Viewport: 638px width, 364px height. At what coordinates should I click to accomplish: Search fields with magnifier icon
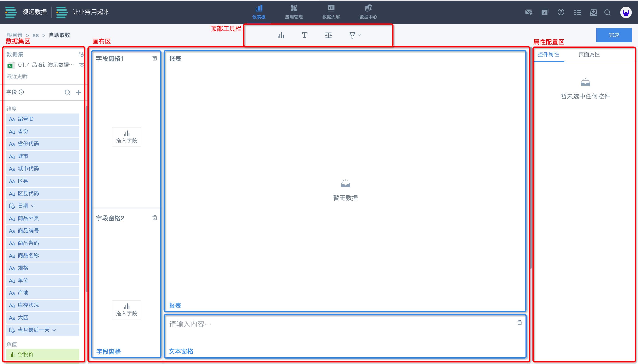(67, 92)
